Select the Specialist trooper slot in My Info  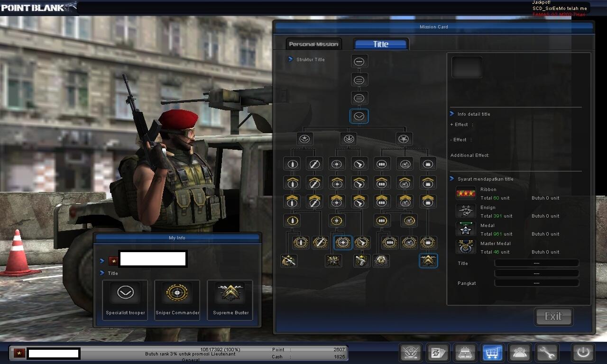point(125,300)
